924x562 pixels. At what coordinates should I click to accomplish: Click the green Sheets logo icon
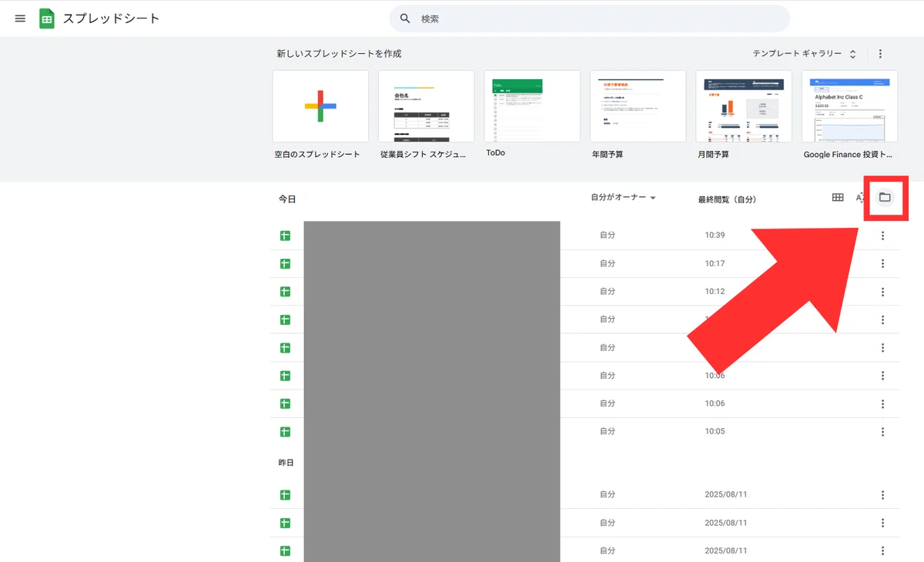pos(47,18)
